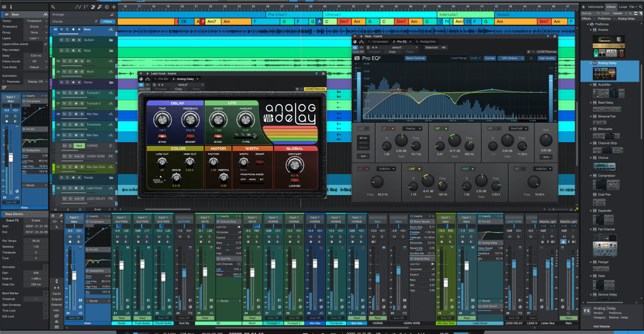Viewport: 644px width, 334px height.
Task: Open routing view in Lead Vocal Inserts
Action: click(x=147, y=79)
